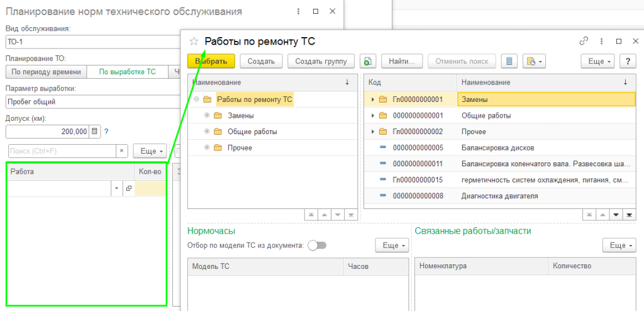This screenshot has height=311, width=644.
Task: Click the Найти... button
Action: tap(402, 61)
